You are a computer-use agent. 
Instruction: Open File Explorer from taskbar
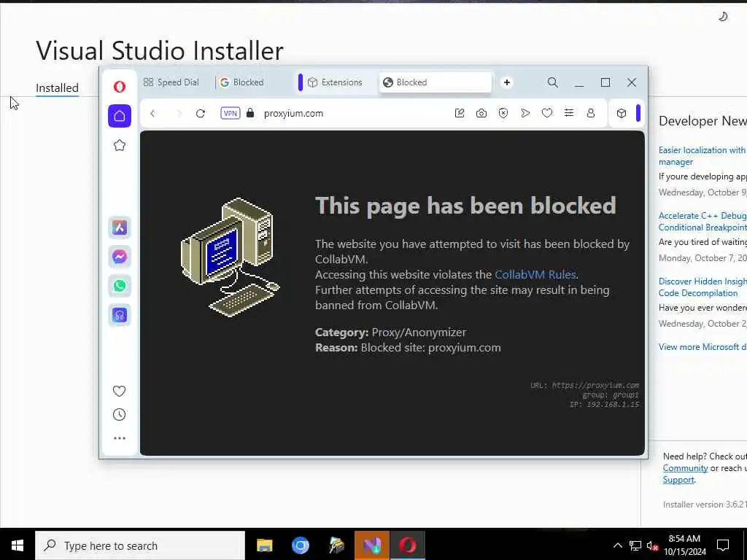tap(264, 545)
